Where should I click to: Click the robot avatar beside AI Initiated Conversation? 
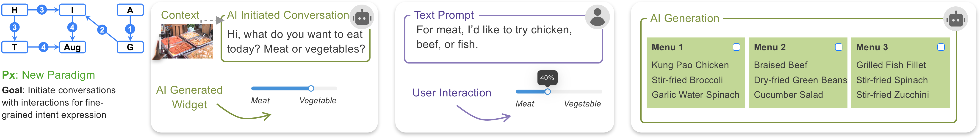[x=361, y=17]
